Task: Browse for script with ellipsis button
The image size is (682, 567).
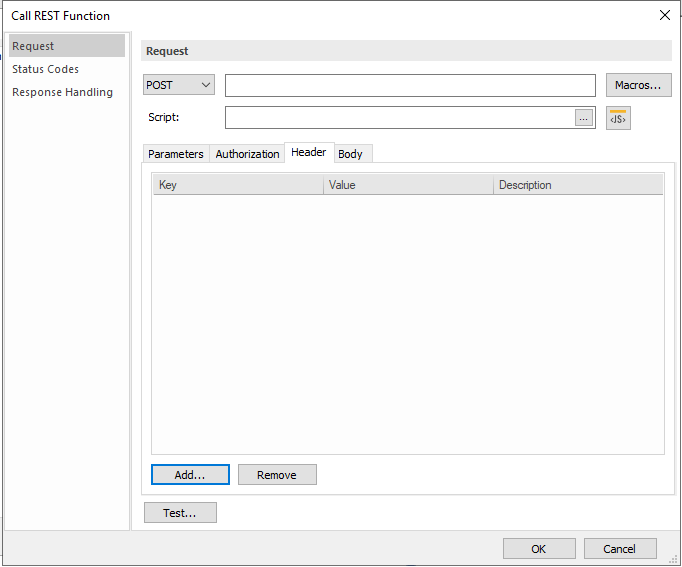Action: coord(584,118)
